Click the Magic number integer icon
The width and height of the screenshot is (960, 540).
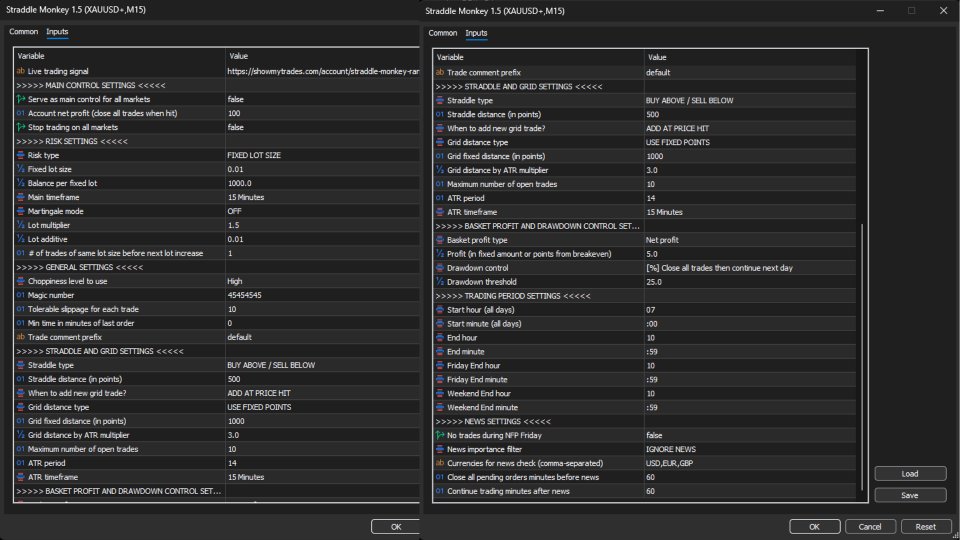[21, 295]
